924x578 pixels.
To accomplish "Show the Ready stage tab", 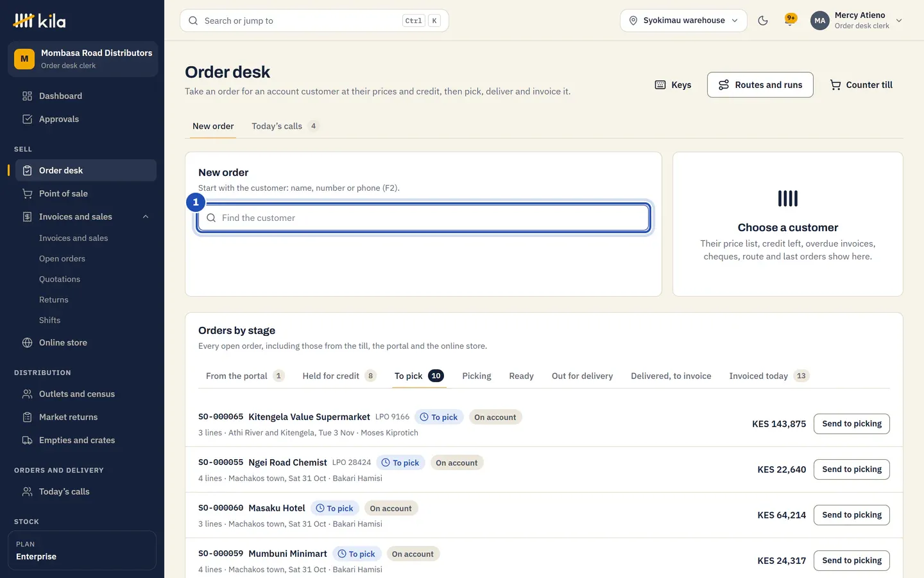I will tap(521, 376).
